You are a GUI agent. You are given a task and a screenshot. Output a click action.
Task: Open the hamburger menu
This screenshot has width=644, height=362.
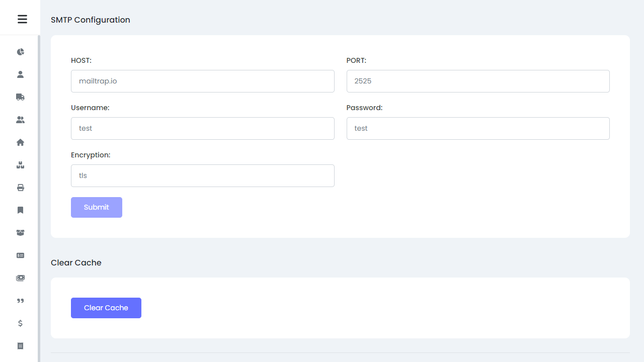click(x=22, y=19)
